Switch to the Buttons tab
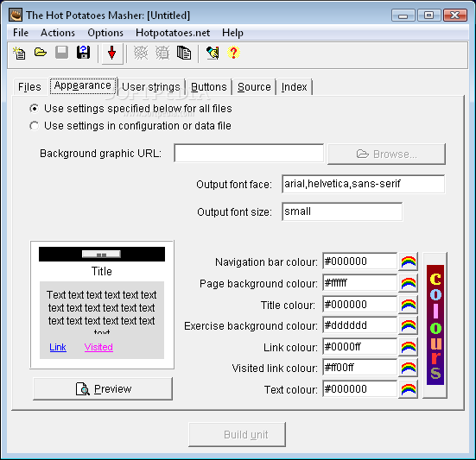This screenshot has width=476, height=460. coord(209,87)
